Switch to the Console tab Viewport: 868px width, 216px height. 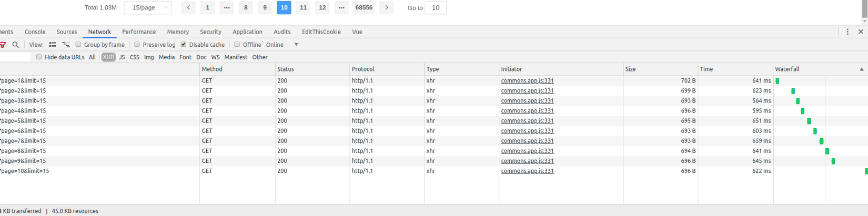pos(35,32)
